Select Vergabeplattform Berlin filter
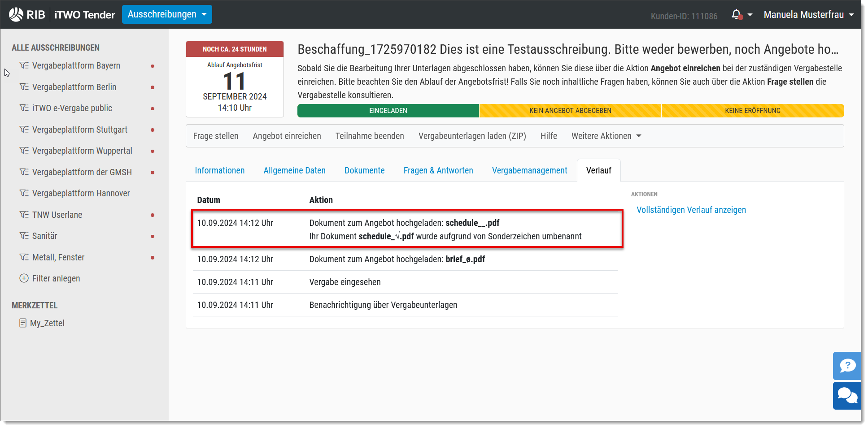This screenshot has width=868, height=428. 74,87
